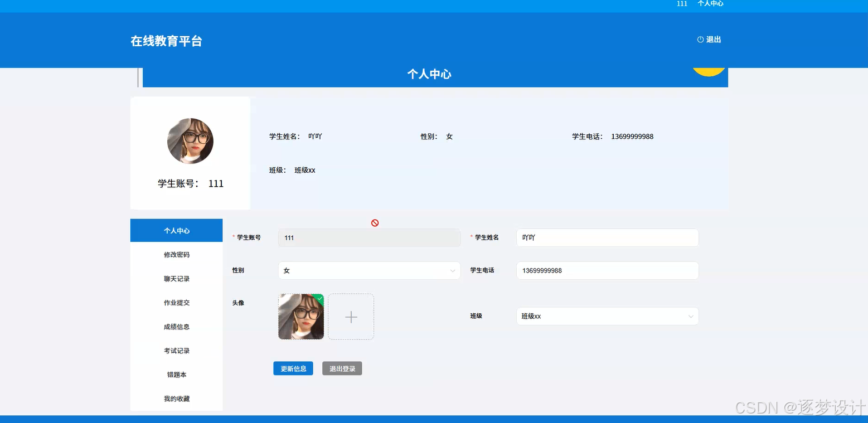
Task: Open 我的收藏 from the sidebar
Action: 176,398
